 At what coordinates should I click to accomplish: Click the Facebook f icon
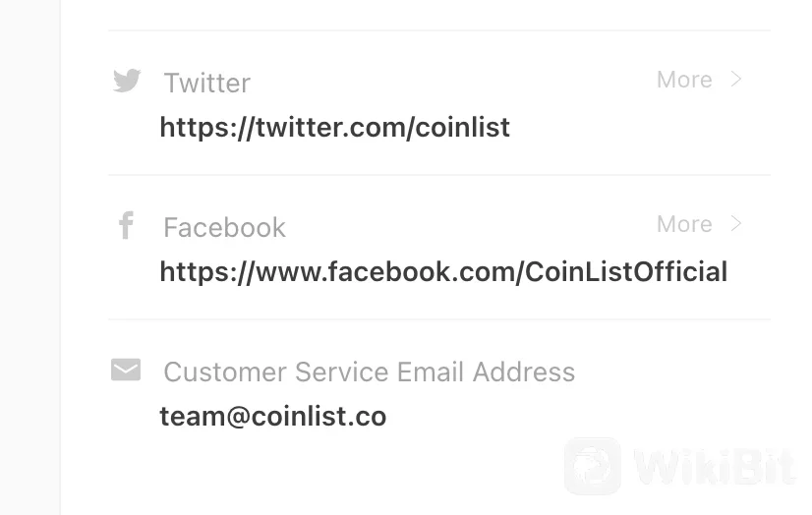126,226
